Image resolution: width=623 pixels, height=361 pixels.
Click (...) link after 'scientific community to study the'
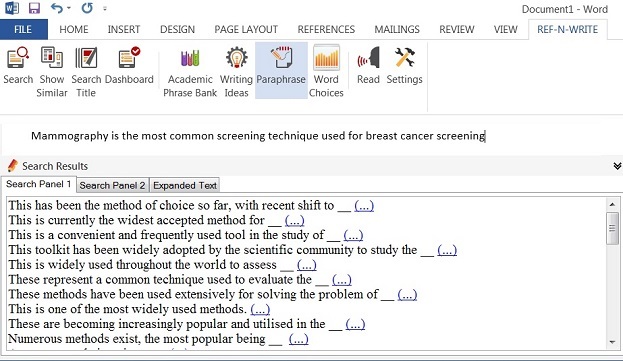pyautogui.click(x=447, y=250)
